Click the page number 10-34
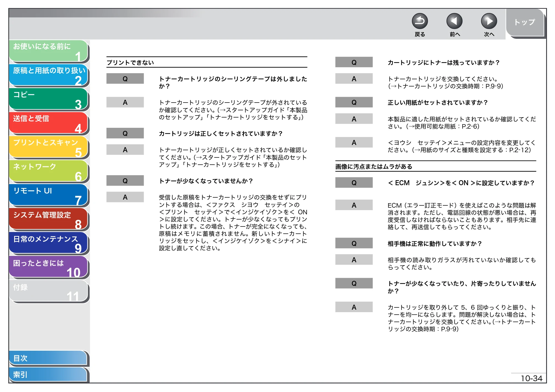Viewport: 555px width, 392px height. point(531,378)
